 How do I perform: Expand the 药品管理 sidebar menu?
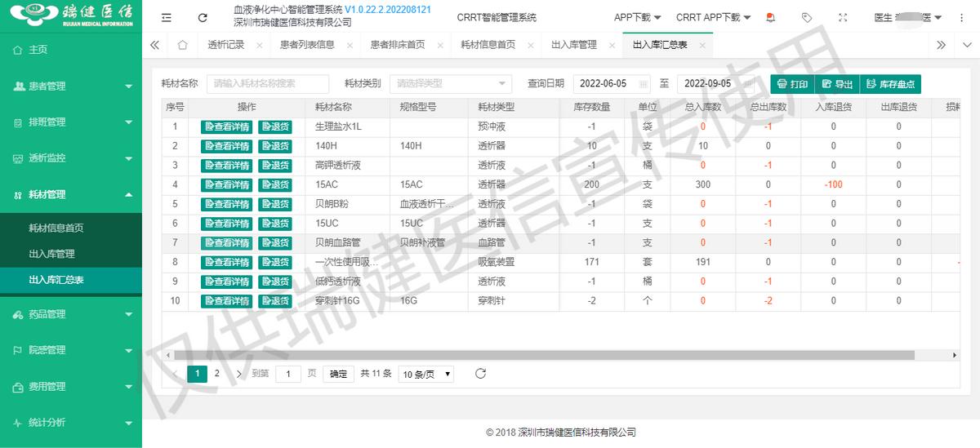tap(71, 313)
